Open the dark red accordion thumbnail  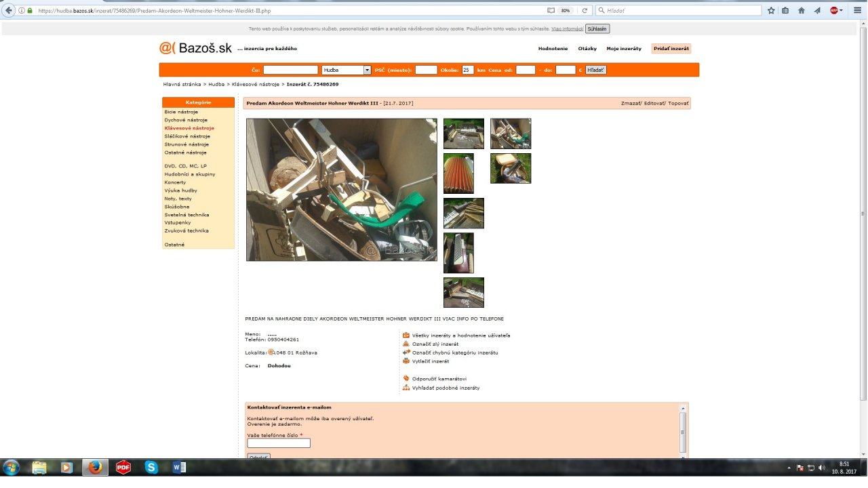(458, 253)
